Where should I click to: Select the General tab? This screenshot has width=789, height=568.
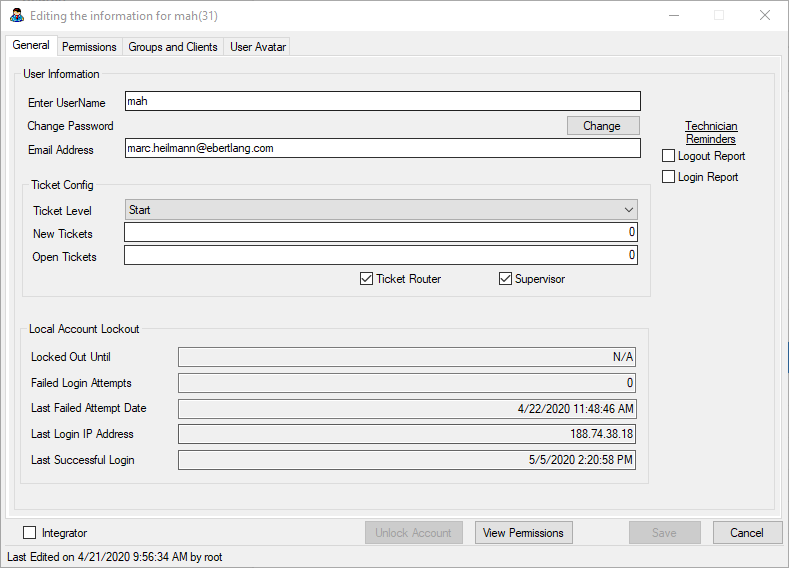[x=31, y=46]
